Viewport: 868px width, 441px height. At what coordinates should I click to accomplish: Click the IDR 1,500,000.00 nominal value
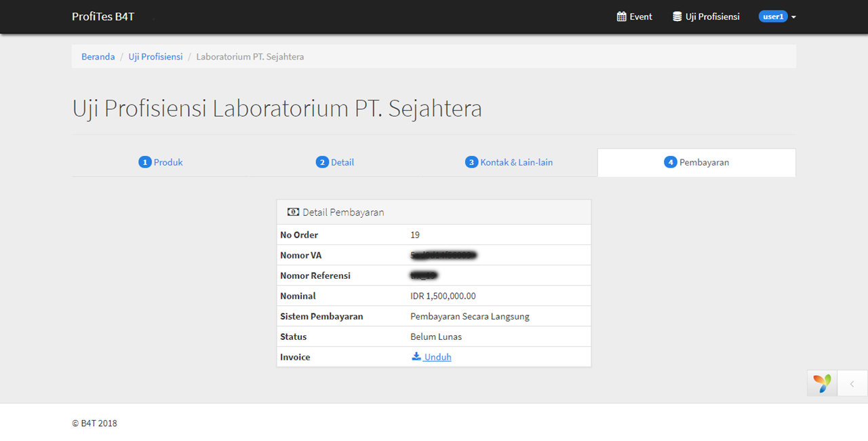click(443, 296)
